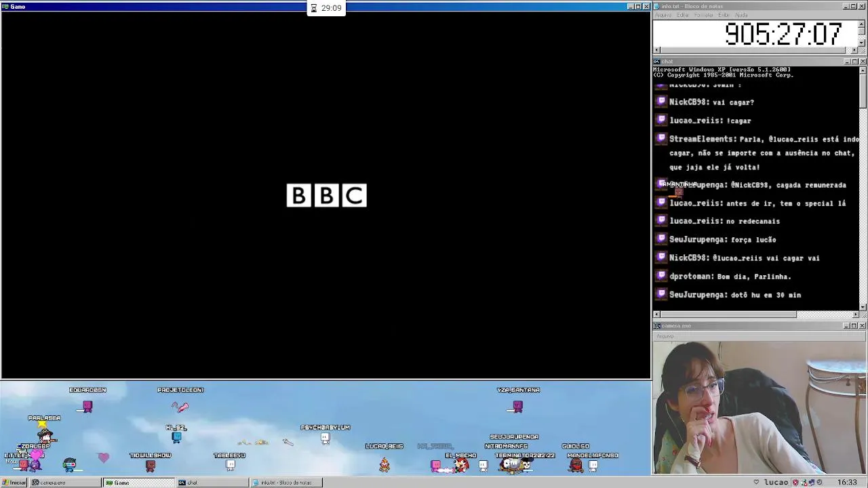Screen dimensions: 868x488
Task: Minimize the camera.exe window
Action: click(847, 326)
